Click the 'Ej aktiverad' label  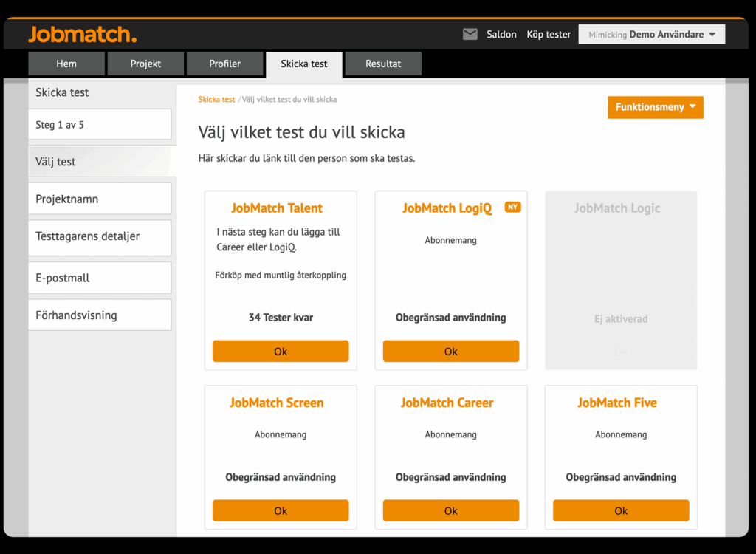coord(621,319)
